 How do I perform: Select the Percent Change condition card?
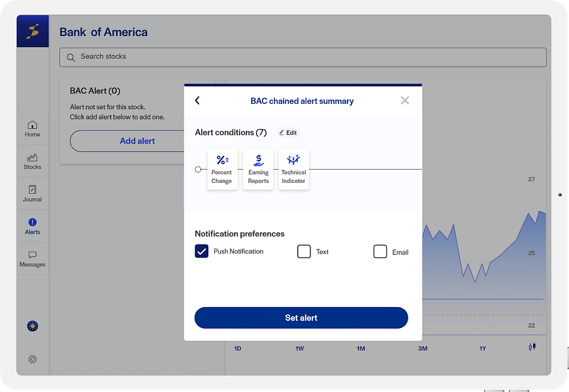click(223, 169)
